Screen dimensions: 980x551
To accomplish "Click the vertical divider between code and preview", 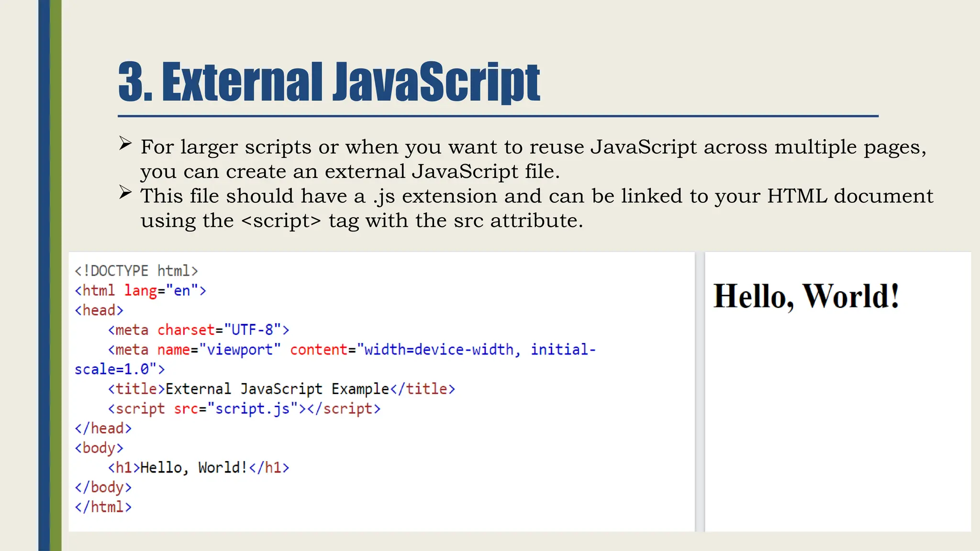I will point(700,392).
